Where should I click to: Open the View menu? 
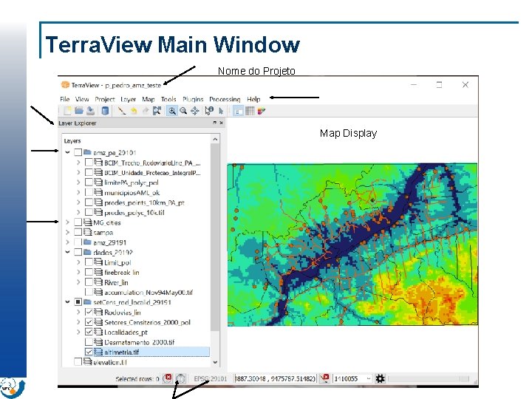[x=82, y=100]
